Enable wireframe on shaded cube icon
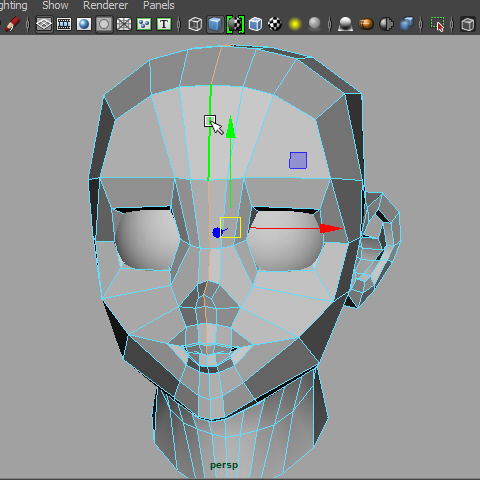Screen dimensions: 480x480 tap(255, 24)
